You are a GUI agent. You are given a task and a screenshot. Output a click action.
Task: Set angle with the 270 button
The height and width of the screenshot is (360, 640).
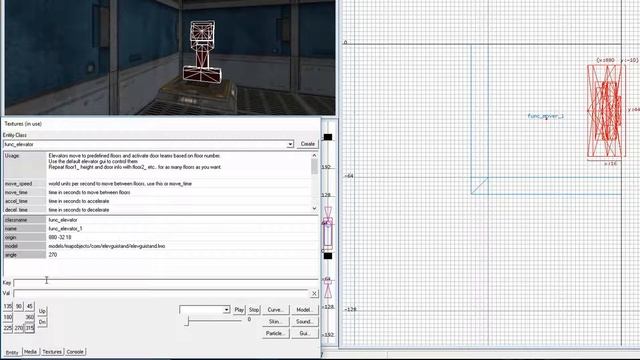click(19, 328)
